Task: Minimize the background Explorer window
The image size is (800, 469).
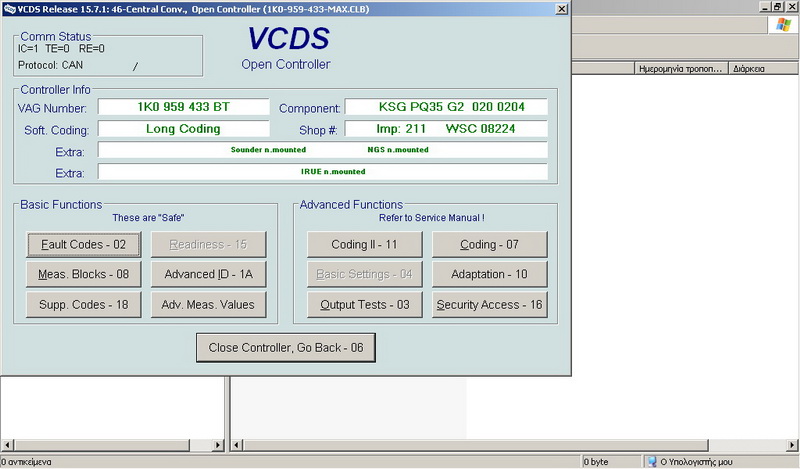Action: (764, 7)
